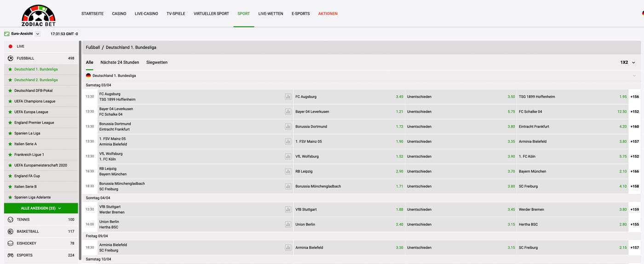This screenshot has width=644, height=264.
Task: Click the red LIVE indicator icon
Action: [x=11, y=46]
